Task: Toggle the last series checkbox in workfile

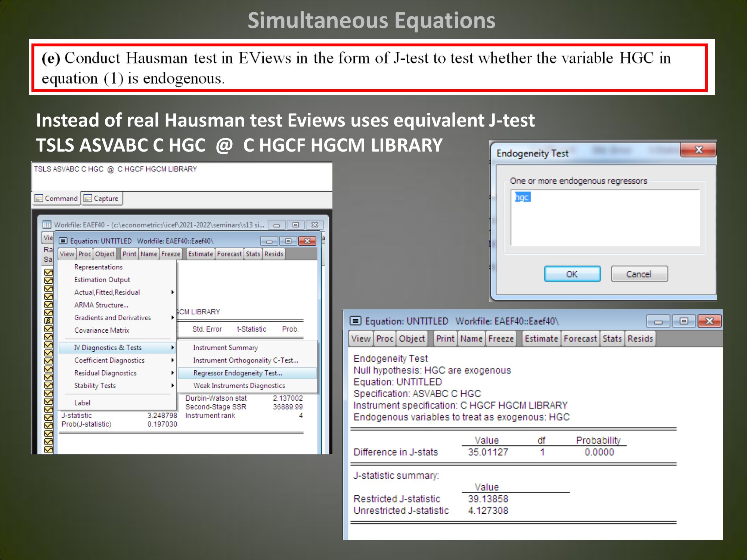Action: pyautogui.click(x=49, y=449)
